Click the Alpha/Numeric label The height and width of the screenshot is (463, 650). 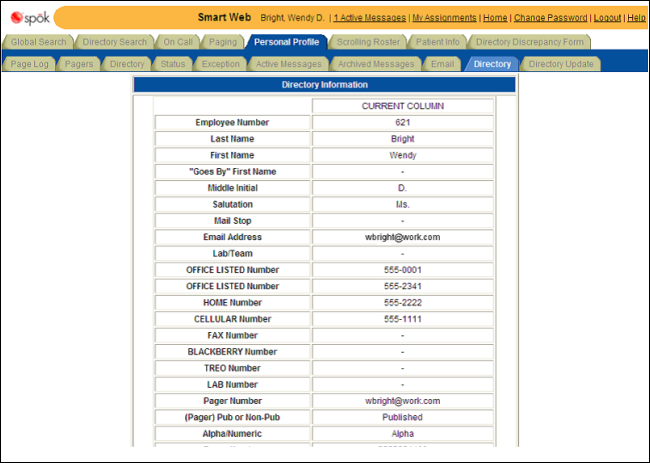point(232,434)
